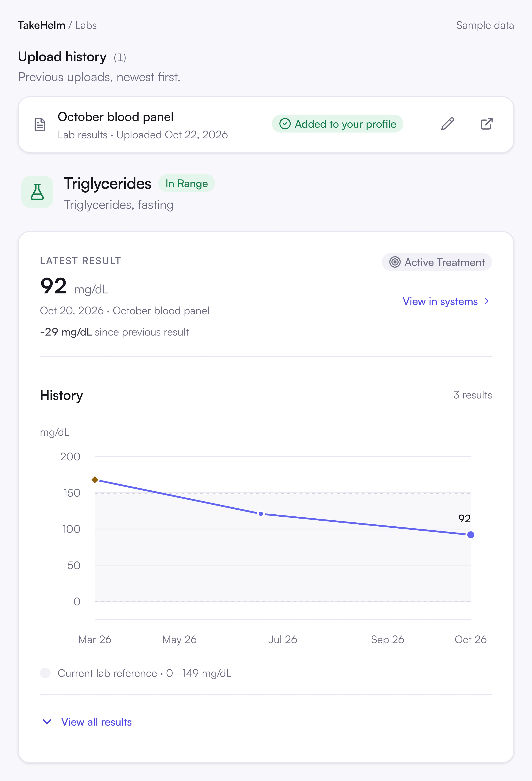The image size is (532, 781).
Task: Click the Triglycerides heading
Action: 108,184
